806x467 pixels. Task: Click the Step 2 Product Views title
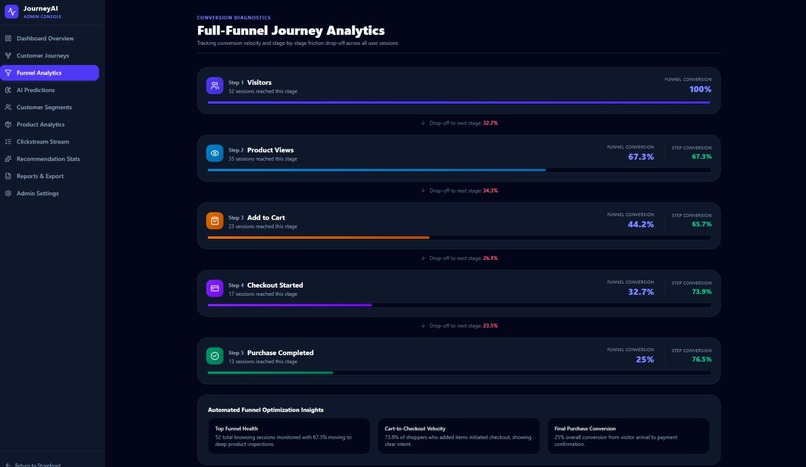point(261,150)
